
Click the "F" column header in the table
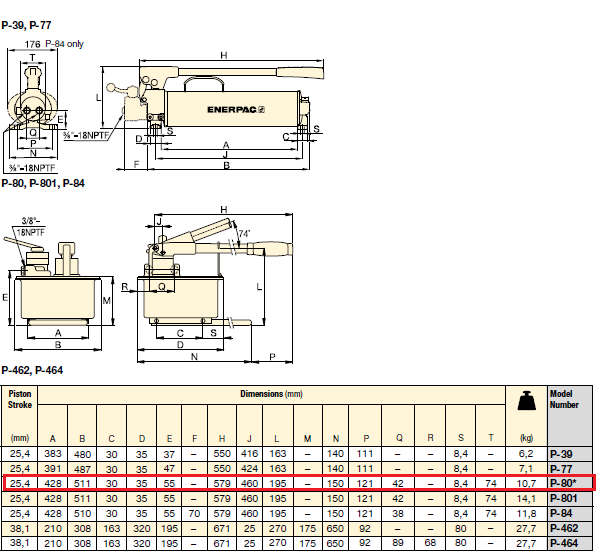[x=195, y=439]
